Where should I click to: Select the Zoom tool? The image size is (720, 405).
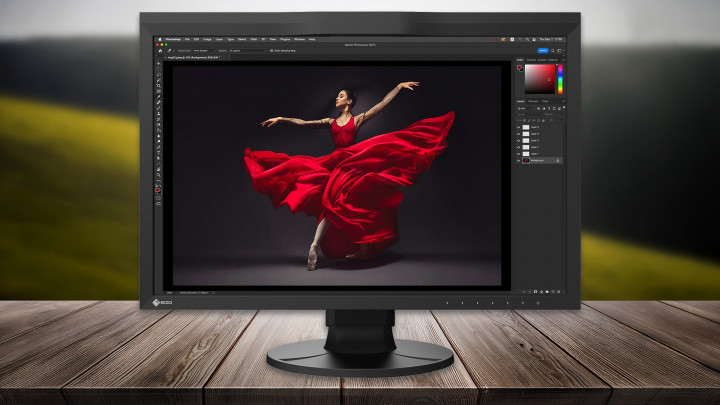(159, 175)
